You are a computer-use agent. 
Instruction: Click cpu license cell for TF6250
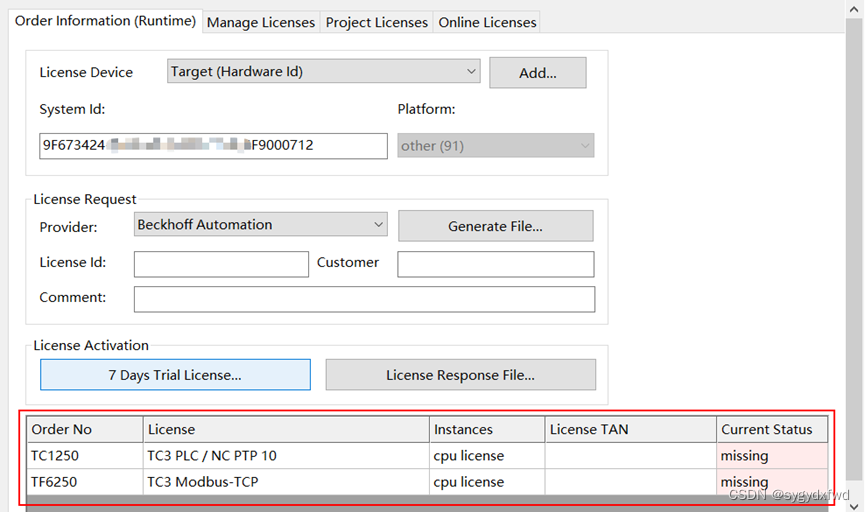pyautogui.click(x=487, y=482)
